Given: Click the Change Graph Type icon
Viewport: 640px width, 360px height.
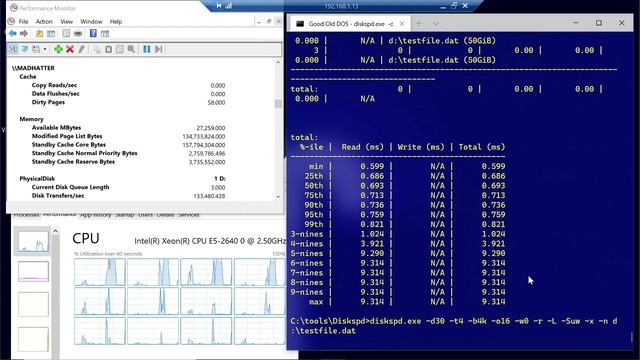Looking at the screenshot, I should [x=36, y=49].
